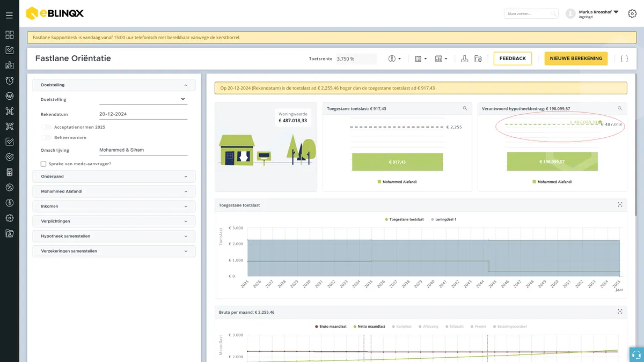This screenshot has height=362, width=644.
Task: Toggle the Beheernormen switch
Action: click(x=47, y=138)
